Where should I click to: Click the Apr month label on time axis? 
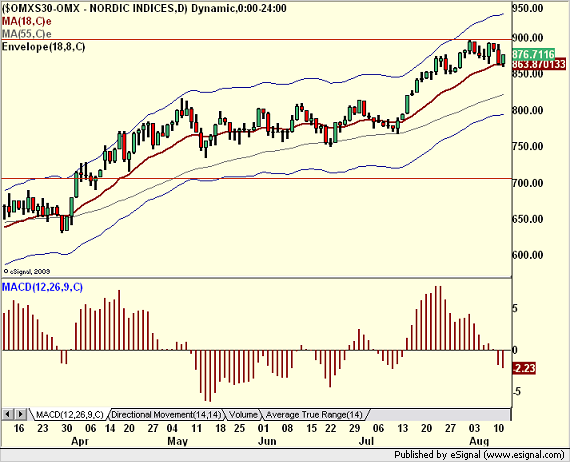pos(80,441)
